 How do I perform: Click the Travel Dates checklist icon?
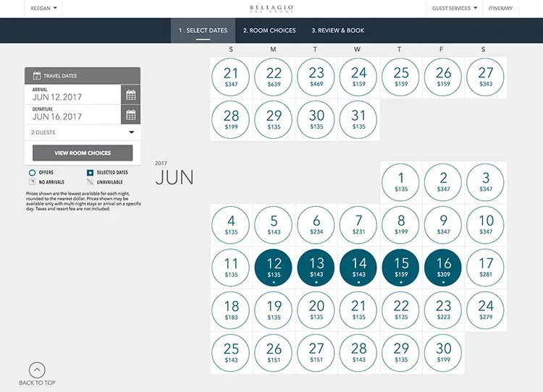(x=37, y=75)
